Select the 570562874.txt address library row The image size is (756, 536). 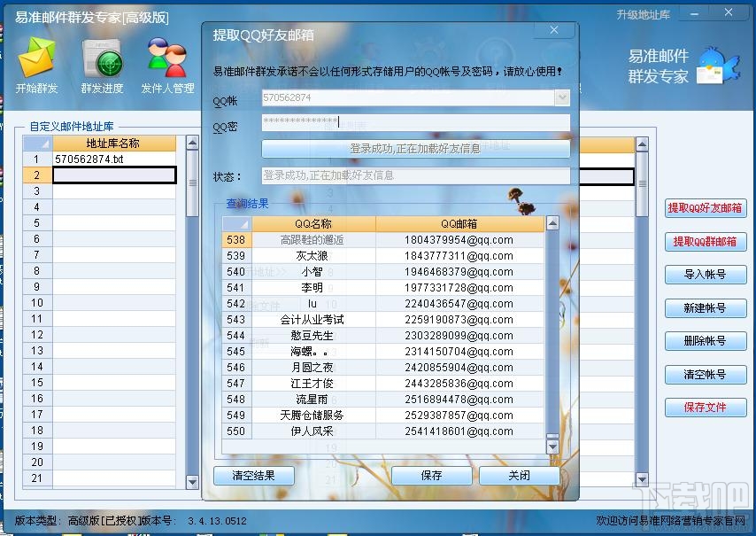tap(114, 159)
